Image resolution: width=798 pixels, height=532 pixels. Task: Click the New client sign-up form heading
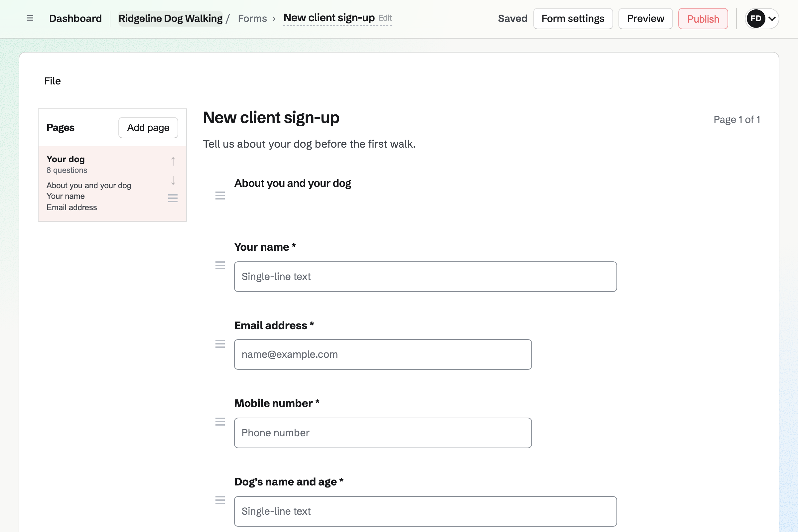click(271, 118)
